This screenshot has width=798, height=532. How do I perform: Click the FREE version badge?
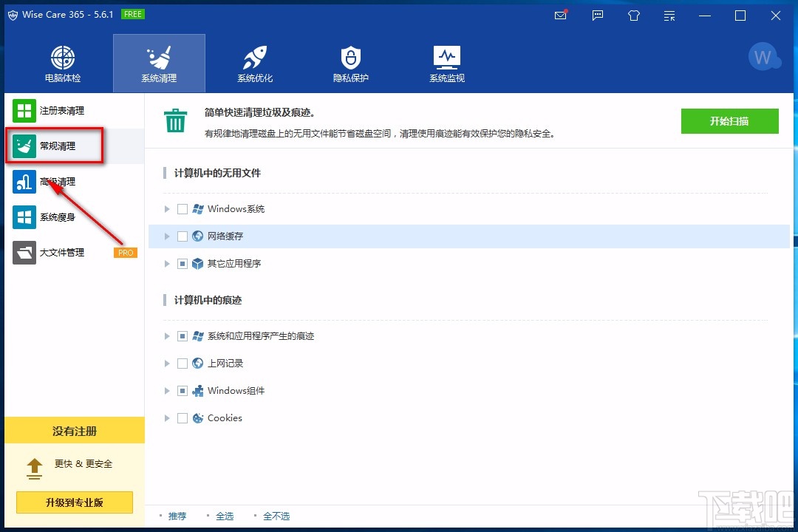pyautogui.click(x=133, y=14)
